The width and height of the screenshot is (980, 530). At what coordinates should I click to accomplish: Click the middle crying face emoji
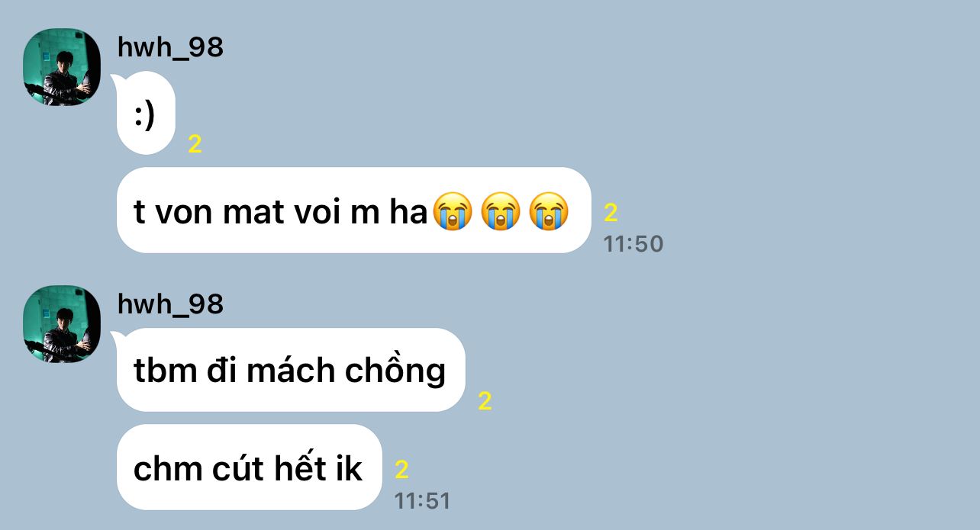[x=501, y=212]
